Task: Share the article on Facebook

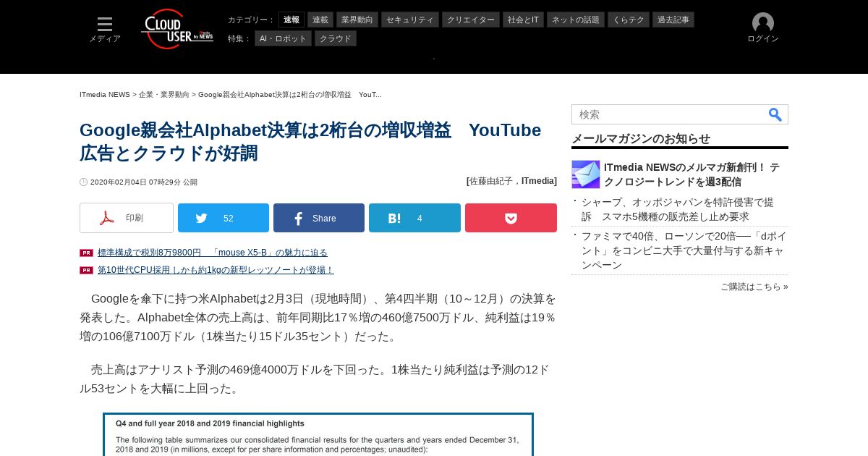Action: (x=319, y=218)
